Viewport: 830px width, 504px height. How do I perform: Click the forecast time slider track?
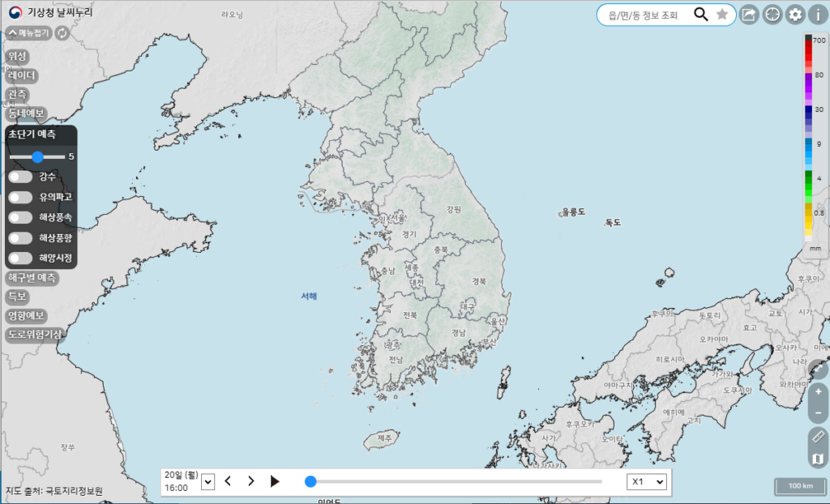454,481
